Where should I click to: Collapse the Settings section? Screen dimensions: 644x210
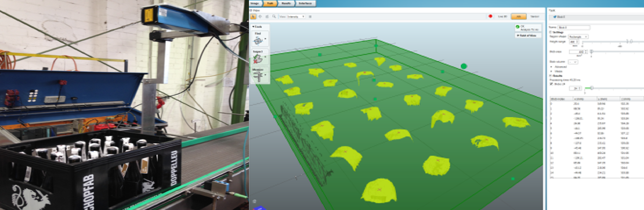click(x=551, y=32)
